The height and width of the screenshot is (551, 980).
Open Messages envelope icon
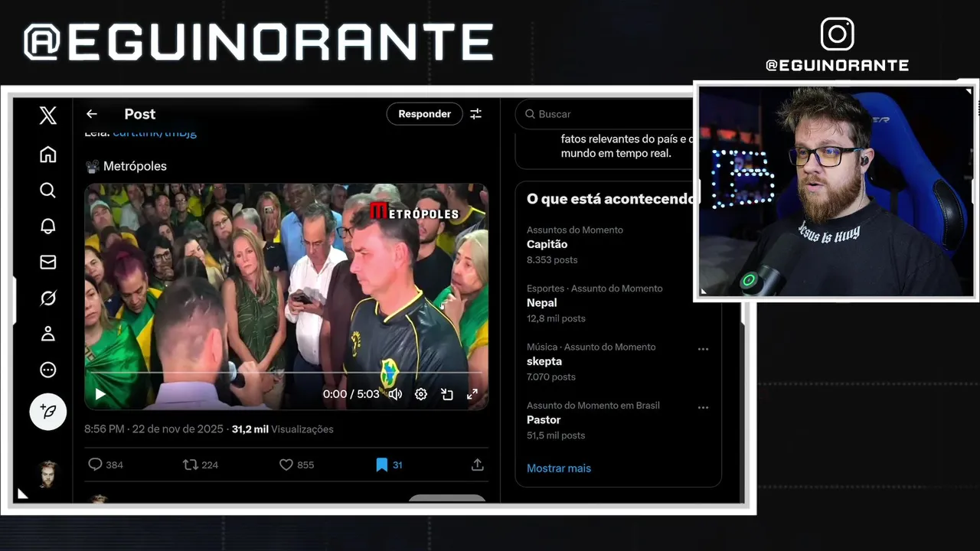47,262
